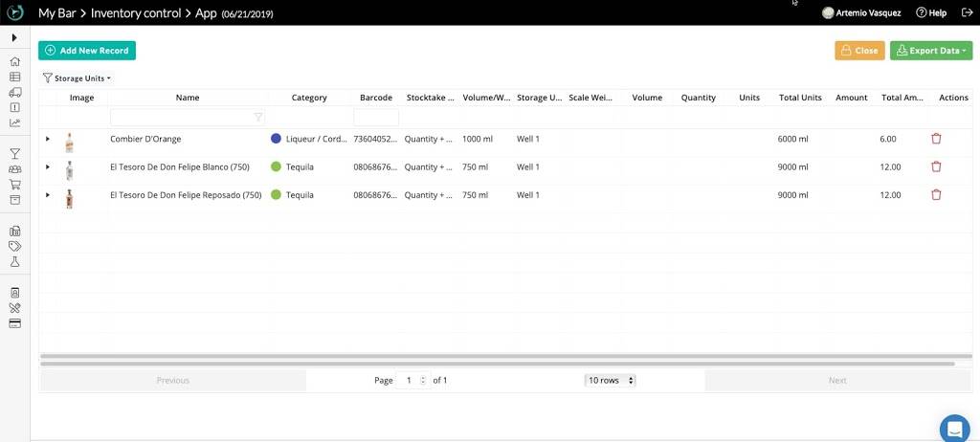Click the Name filter input field
Viewport: 980px width, 442px height.
pyautogui.click(x=182, y=117)
